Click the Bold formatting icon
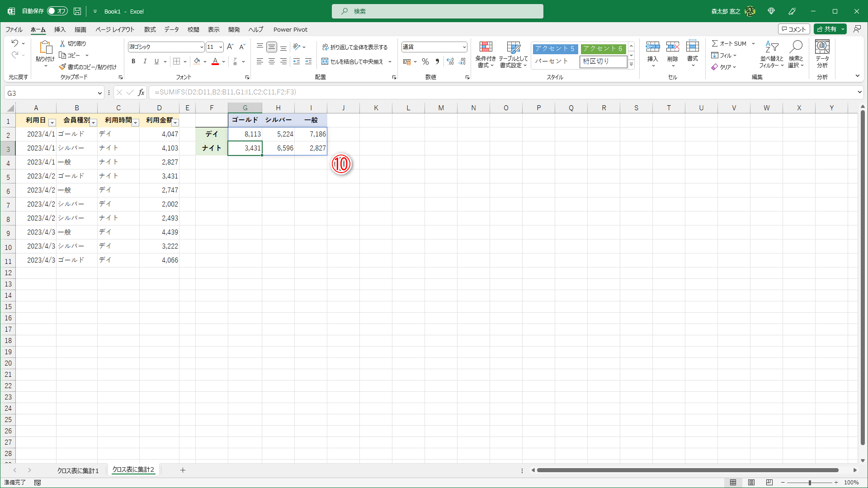868x488 pixels. [133, 61]
